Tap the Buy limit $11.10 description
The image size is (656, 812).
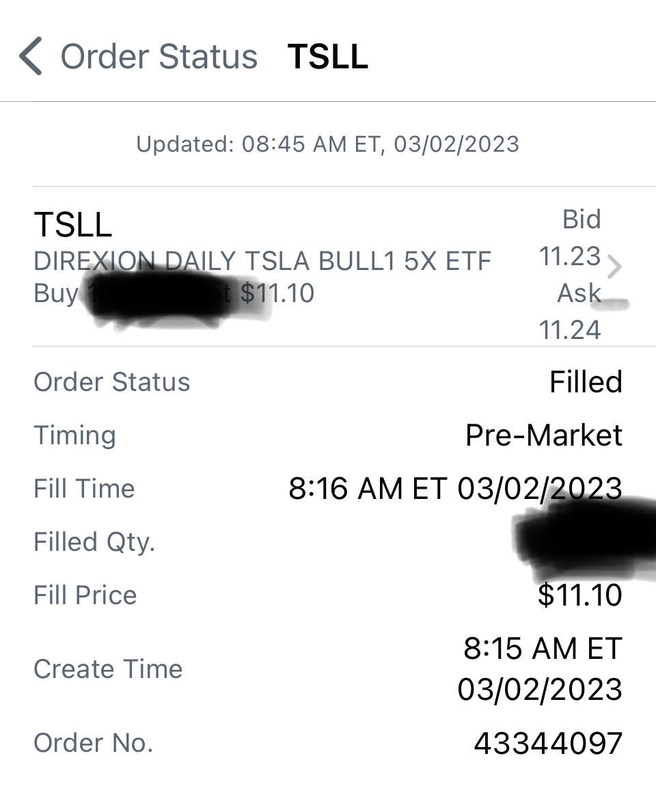(x=174, y=294)
